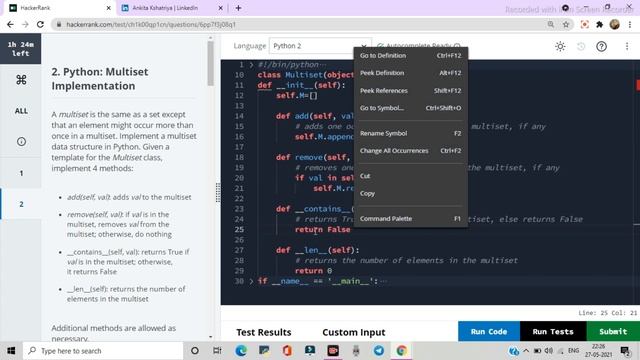Click the volume speaker tray icon
The width and height of the screenshot is (640, 360).
coord(549,351)
